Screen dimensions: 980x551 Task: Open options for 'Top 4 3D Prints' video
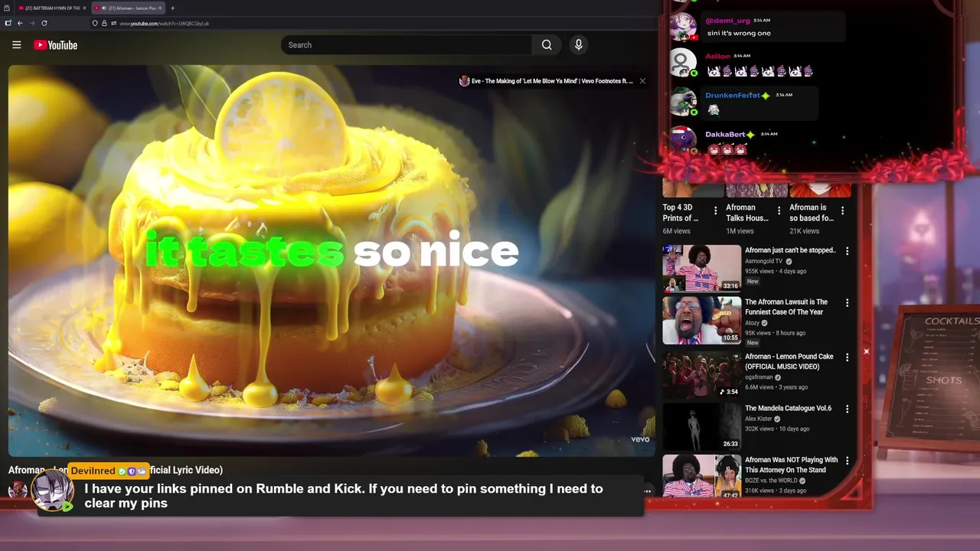click(716, 210)
